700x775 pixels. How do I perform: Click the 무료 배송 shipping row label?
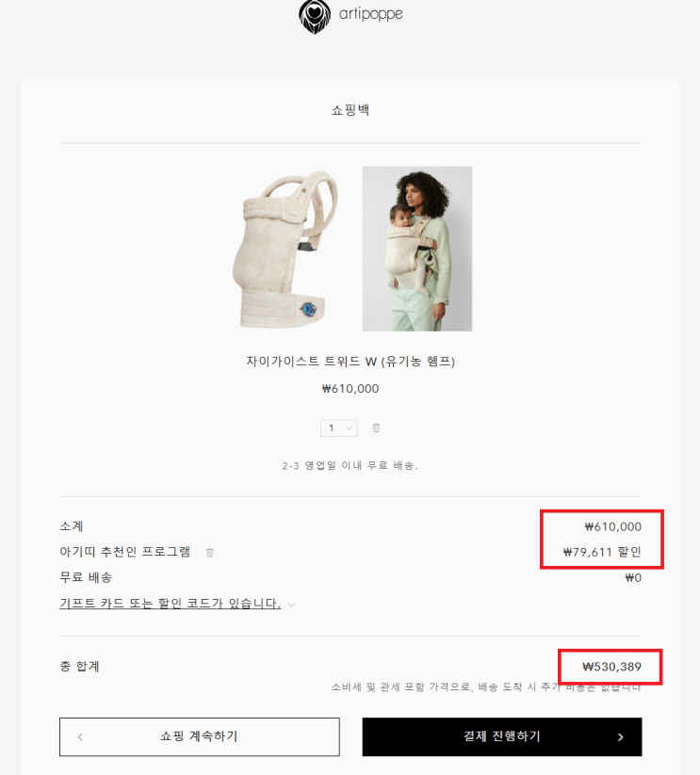click(86, 577)
